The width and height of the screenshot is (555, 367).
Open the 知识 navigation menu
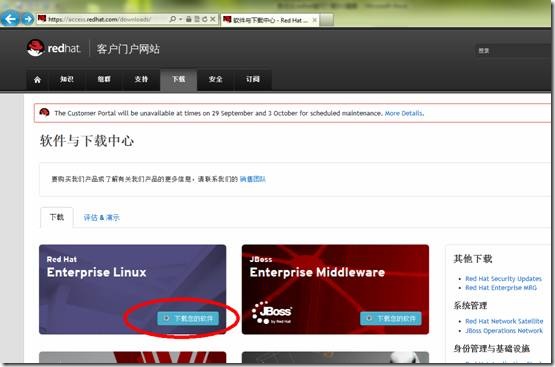coord(67,80)
